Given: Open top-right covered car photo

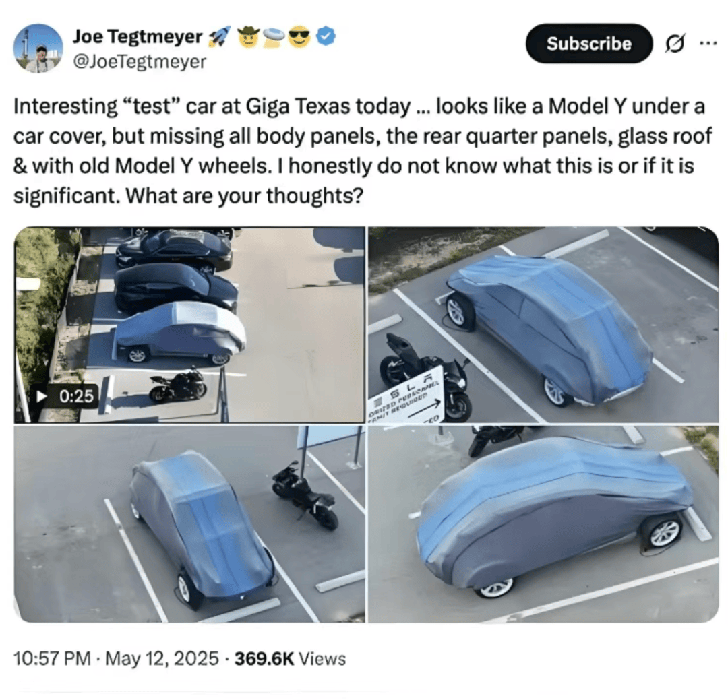Looking at the screenshot, I should 543,325.
